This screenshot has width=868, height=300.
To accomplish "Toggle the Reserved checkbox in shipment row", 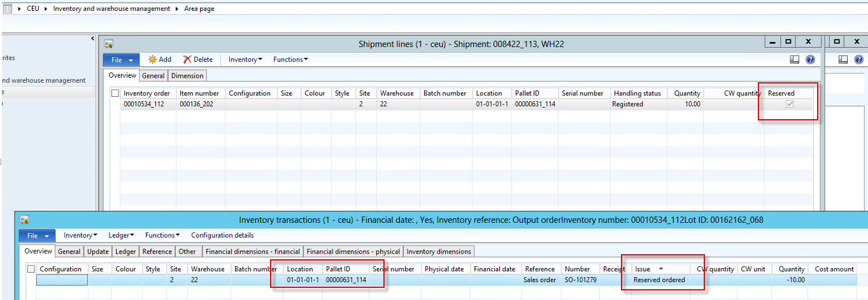I will click(790, 104).
